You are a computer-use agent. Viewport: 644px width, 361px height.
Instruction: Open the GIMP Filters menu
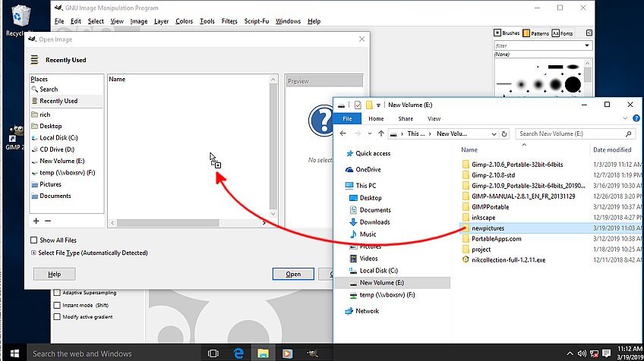coord(229,21)
